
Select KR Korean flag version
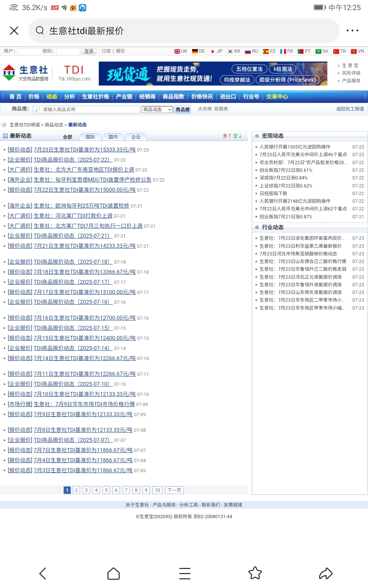pos(234,51)
